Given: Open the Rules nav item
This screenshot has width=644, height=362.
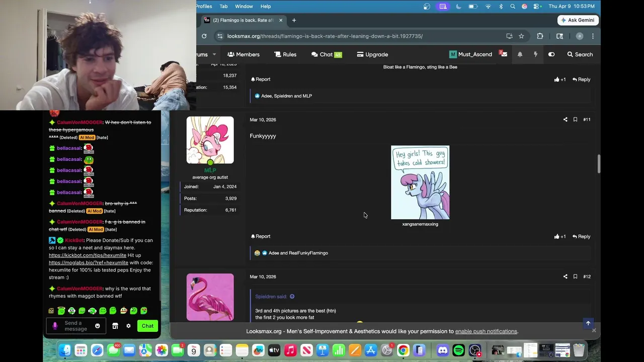Looking at the screenshot, I should pyautogui.click(x=285, y=54).
